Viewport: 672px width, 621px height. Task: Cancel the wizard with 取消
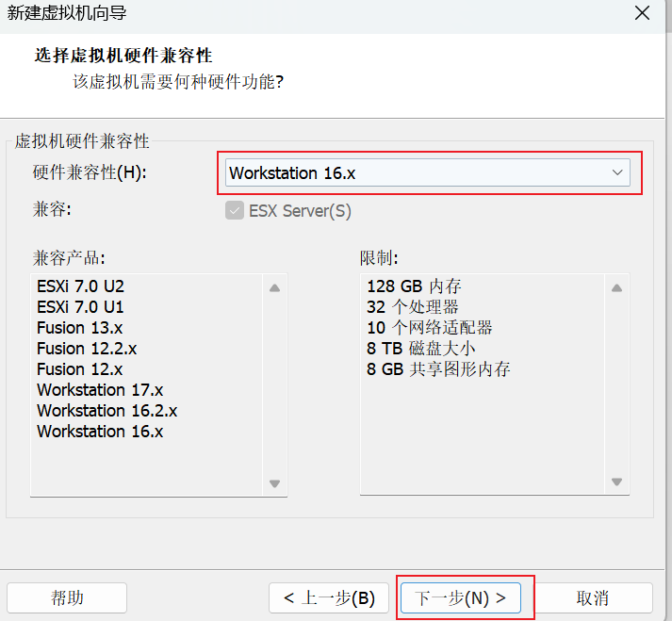593,597
